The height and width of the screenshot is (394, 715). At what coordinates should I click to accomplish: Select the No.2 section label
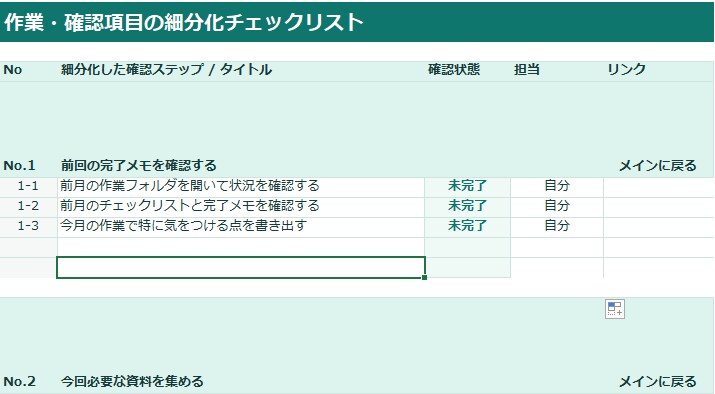[19, 381]
